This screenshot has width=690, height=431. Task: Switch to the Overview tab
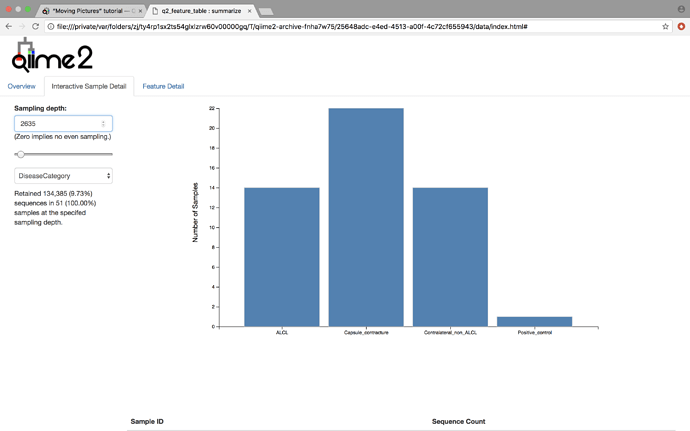coord(22,87)
